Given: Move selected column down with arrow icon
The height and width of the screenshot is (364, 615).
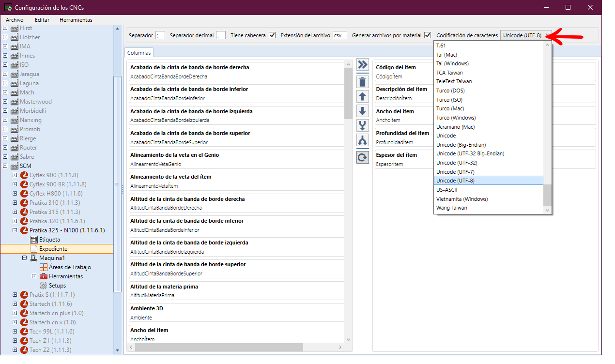Looking at the screenshot, I should pyautogui.click(x=362, y=111).
